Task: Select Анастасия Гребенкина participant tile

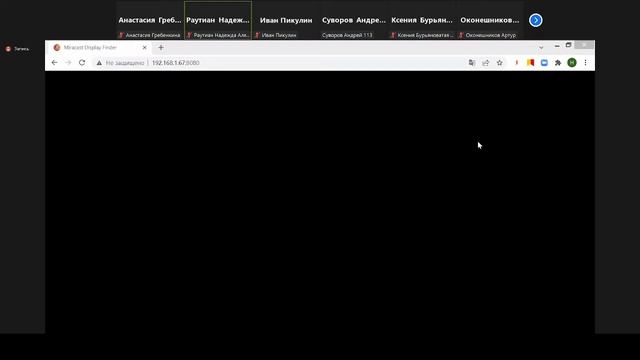Action: pos(150,20)
